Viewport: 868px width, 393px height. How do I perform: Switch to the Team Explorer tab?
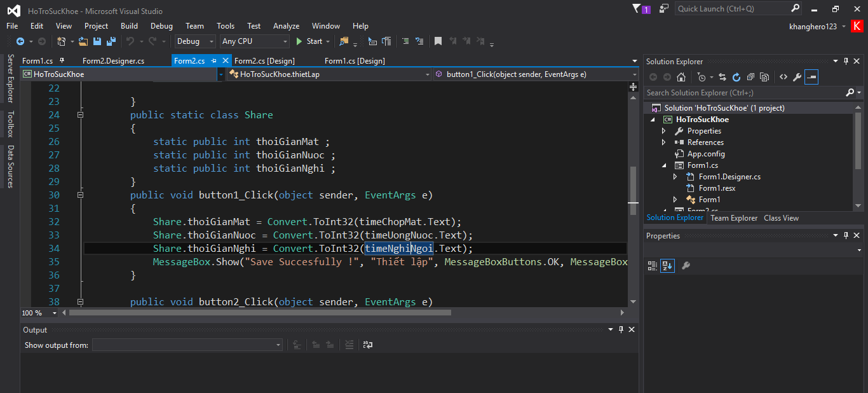tap(734, 218)
